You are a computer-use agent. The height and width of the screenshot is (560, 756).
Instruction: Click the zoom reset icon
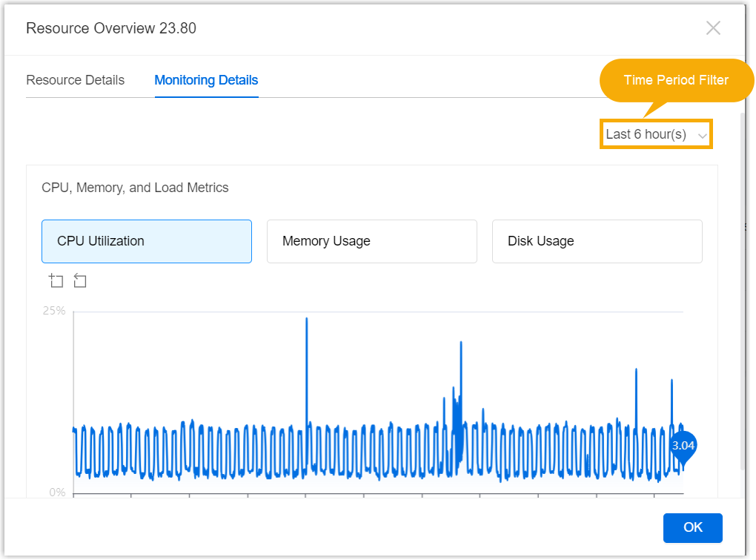click(80, 281)
